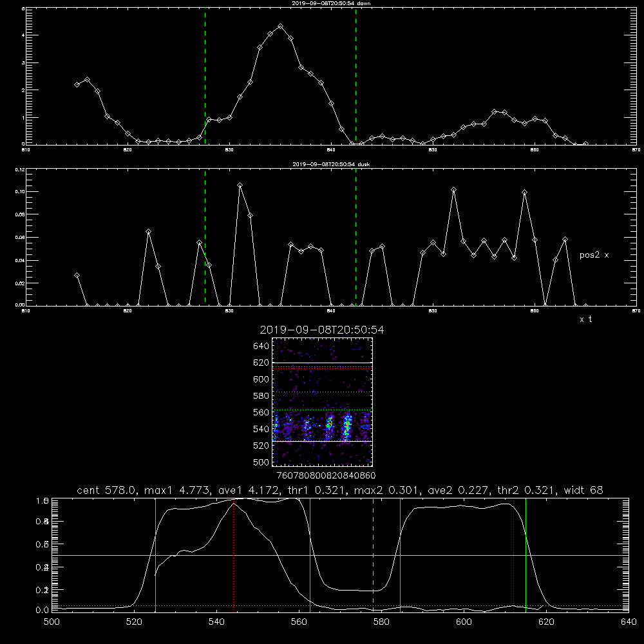644x644 pixels.
Task: Click the solid green line near 563 in bottom plot
Action: pyautogui.click(x=310, y=554)
